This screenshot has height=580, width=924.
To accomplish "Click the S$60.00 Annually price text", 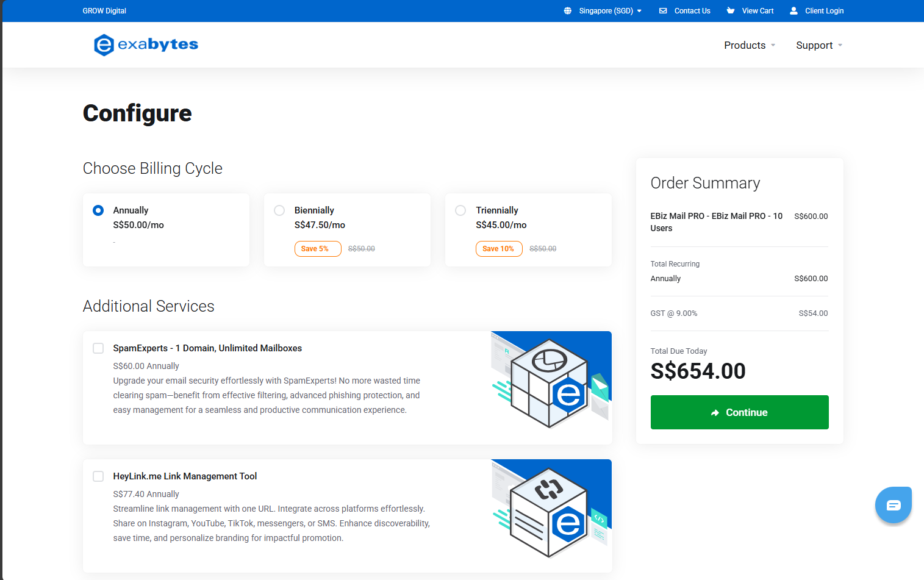I will pyautogui.click(x=146, y=366).
